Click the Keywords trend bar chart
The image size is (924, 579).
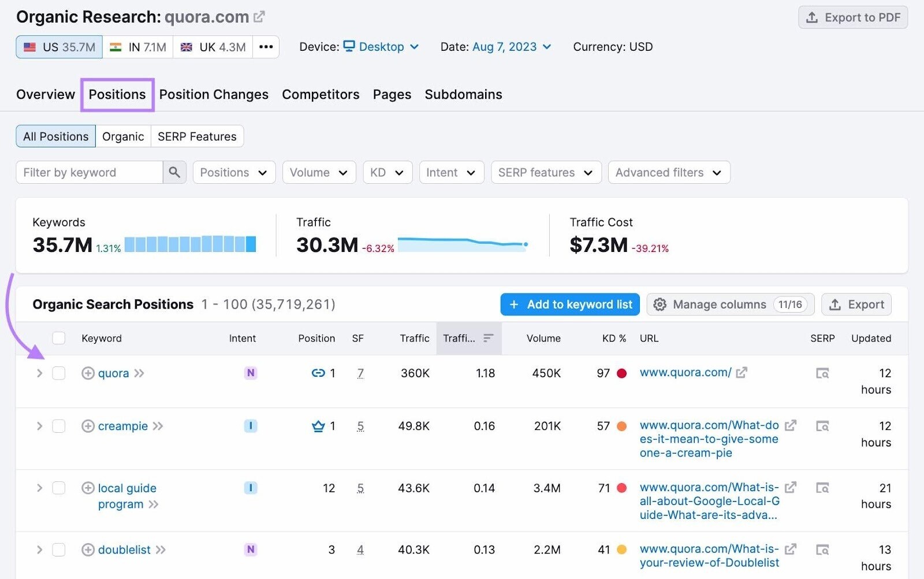tap(190, 244)
